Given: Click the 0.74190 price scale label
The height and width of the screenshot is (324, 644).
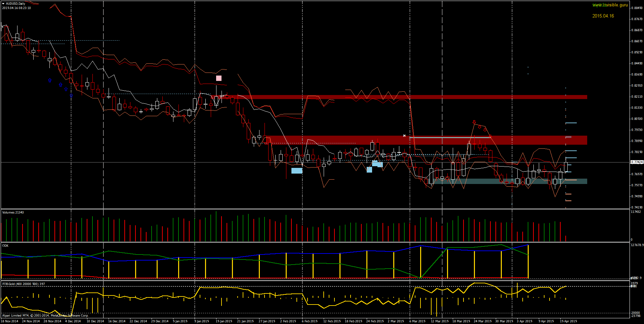Looking at the screenshot, I should click(637, 207).
